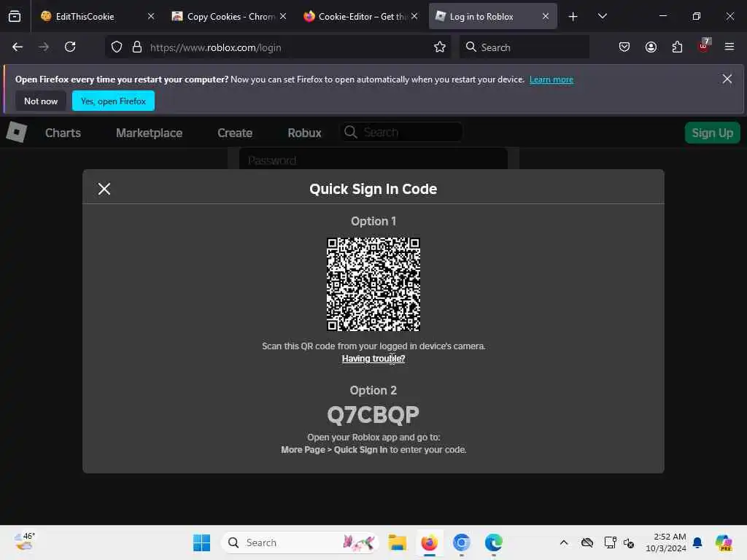Select the Q7CBQP sign-in code

coord(373,415)
